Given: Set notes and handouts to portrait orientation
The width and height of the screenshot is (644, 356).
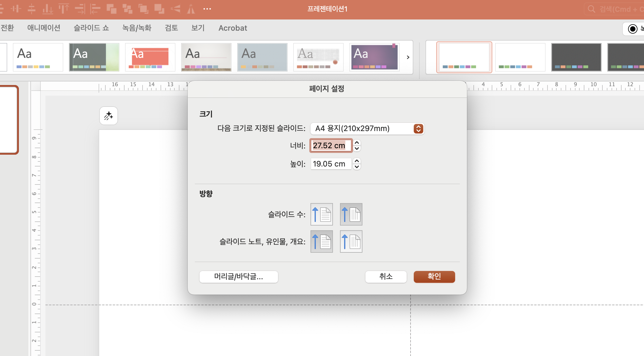Looking at the screenshot, I should tap(321, 241).
